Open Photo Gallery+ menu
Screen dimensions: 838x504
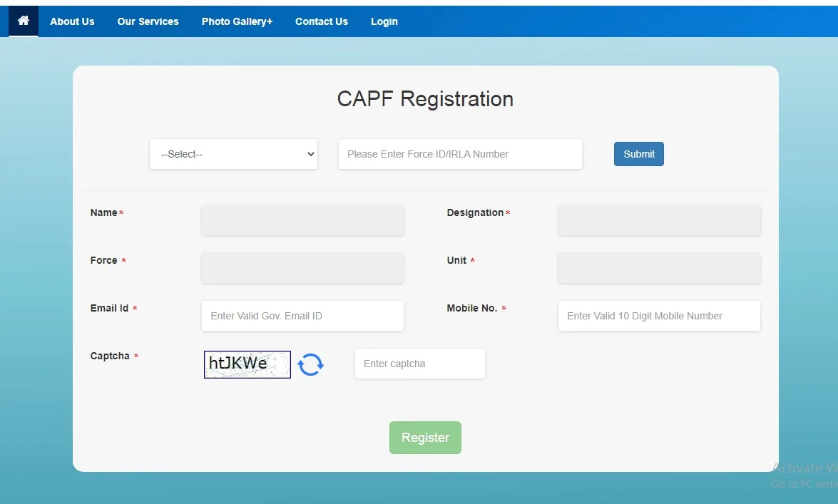coord(237,21)
